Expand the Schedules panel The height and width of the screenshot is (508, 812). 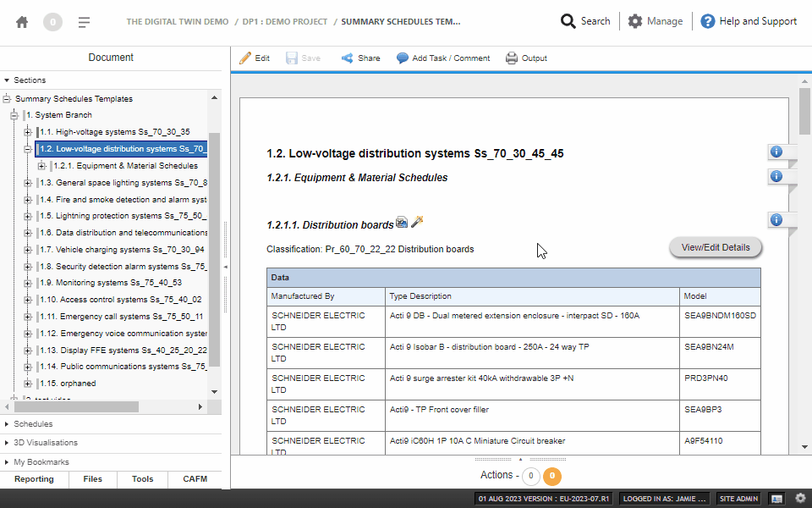click(x=34, y=423)
